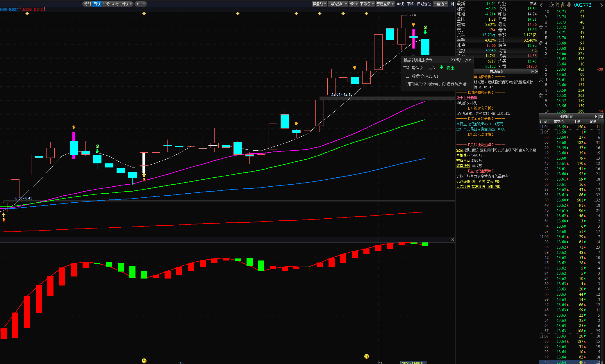This screenshot has width=605, height=364.
Task: Click the jump-to-end arrow in the toolbar
Action: [x=452, y=4]
